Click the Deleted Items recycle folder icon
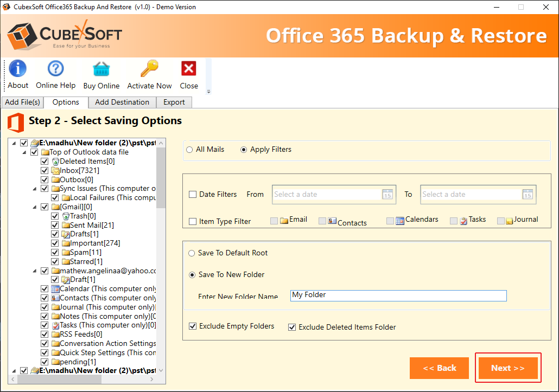The width and height of the screenshot is (559, 392). [x=55, y=161]
